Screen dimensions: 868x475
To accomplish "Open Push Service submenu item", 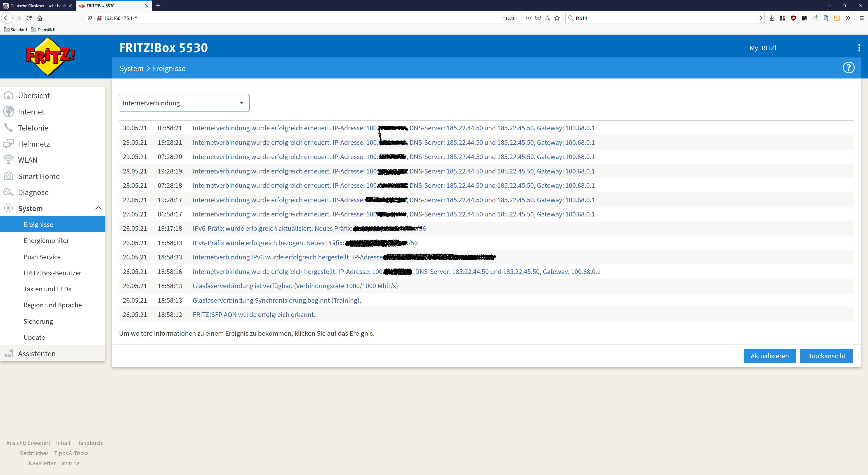I will pyautogui.click(x=42, y=257).
